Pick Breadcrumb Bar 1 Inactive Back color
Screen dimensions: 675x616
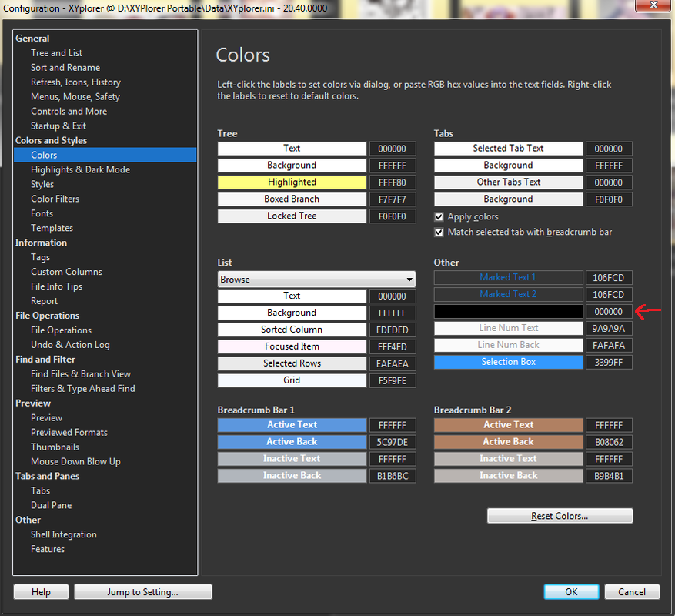tap(292, 476)
